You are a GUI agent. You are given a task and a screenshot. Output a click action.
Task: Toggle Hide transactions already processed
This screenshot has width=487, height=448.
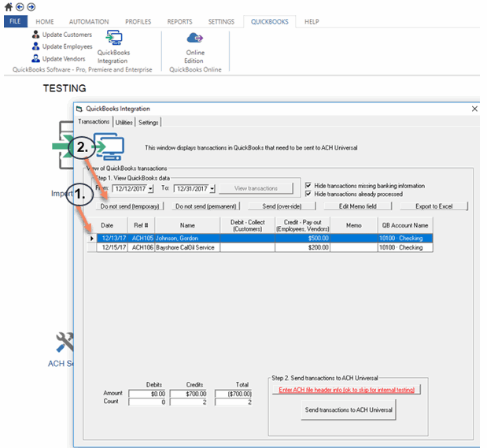(x=308, y=194)
